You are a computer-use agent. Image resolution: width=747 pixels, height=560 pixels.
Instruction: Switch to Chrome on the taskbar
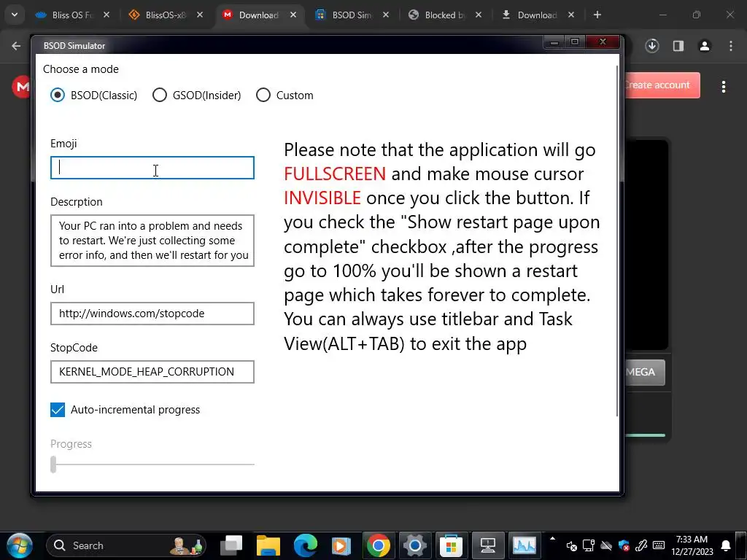click(x=379, y=545)
